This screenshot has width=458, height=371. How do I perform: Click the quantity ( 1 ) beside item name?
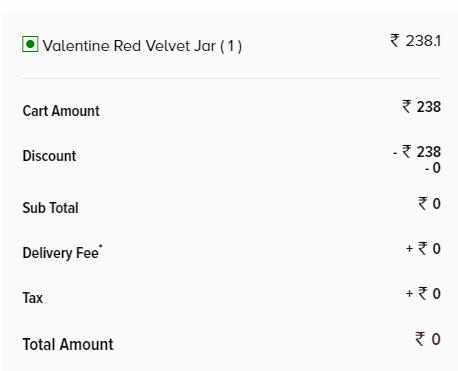pos(231,46)
